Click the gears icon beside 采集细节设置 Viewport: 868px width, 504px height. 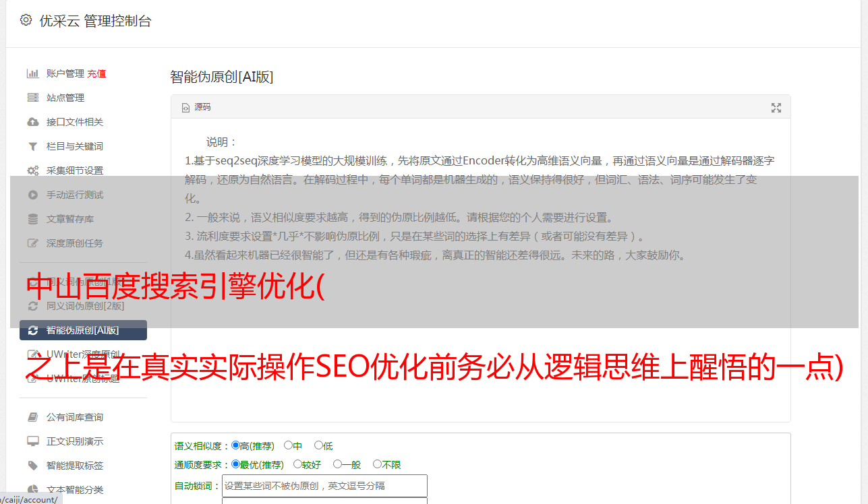(32, 170)
